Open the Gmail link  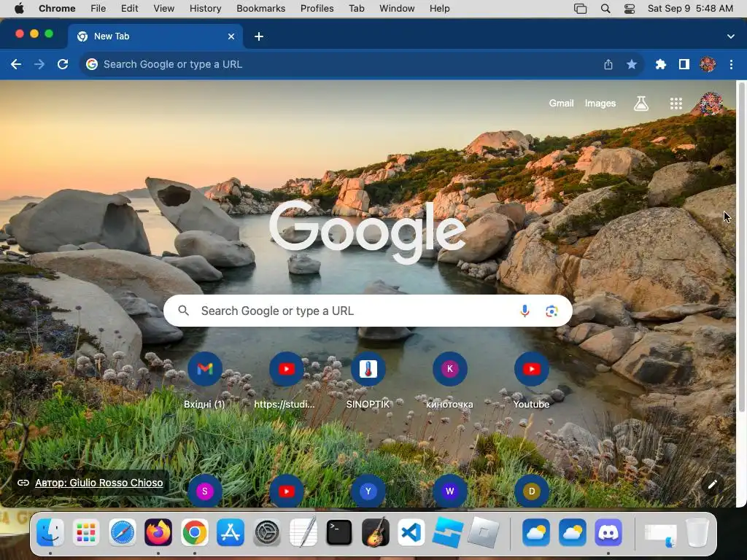point(561,104)
